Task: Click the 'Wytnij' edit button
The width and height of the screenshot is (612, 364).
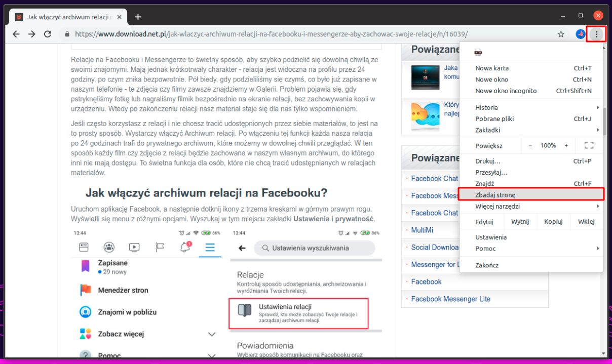Action: [520, 222]
